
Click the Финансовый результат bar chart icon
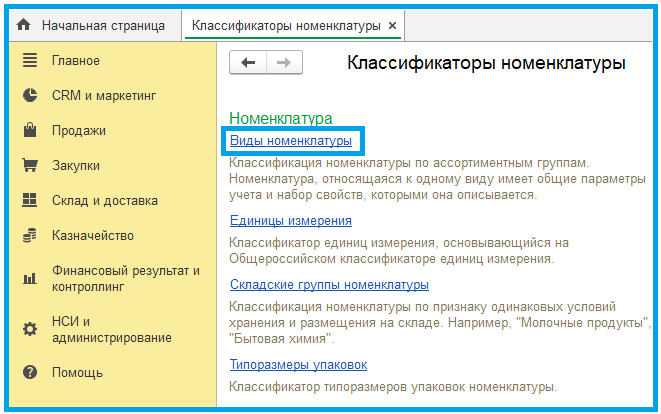click(x=29, y=279)
